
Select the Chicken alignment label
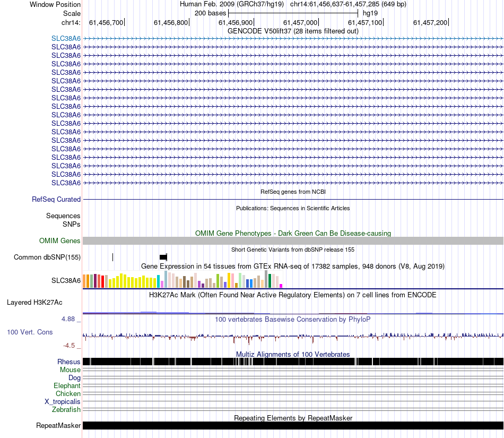coord(68,393)
